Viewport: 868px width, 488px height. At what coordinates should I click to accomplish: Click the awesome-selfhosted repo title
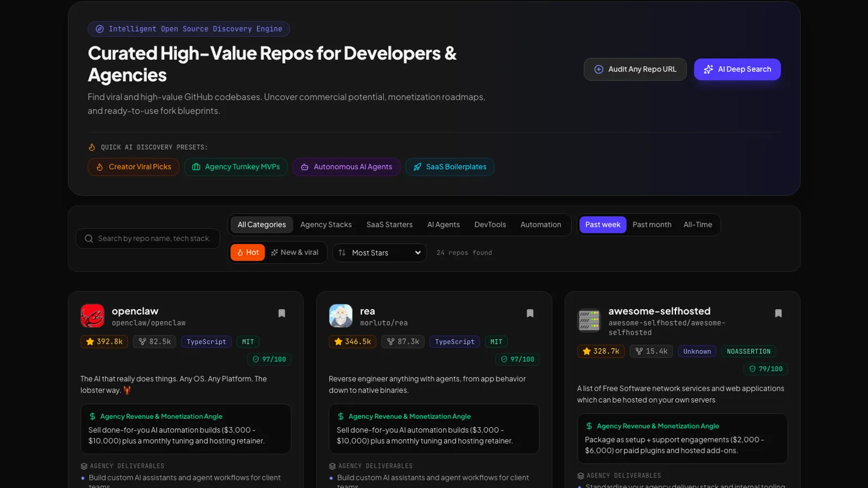659,311
